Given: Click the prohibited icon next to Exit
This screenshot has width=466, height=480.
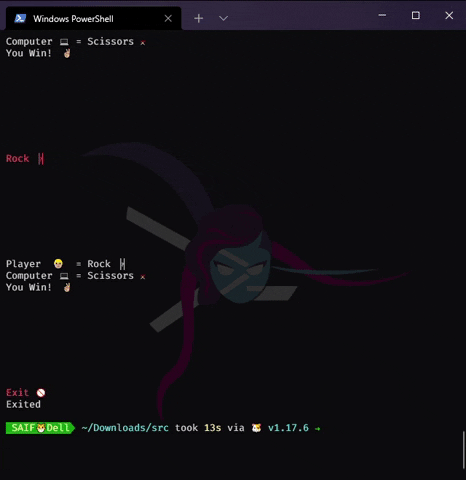Looking at the screenshot, I should point(41,393).
